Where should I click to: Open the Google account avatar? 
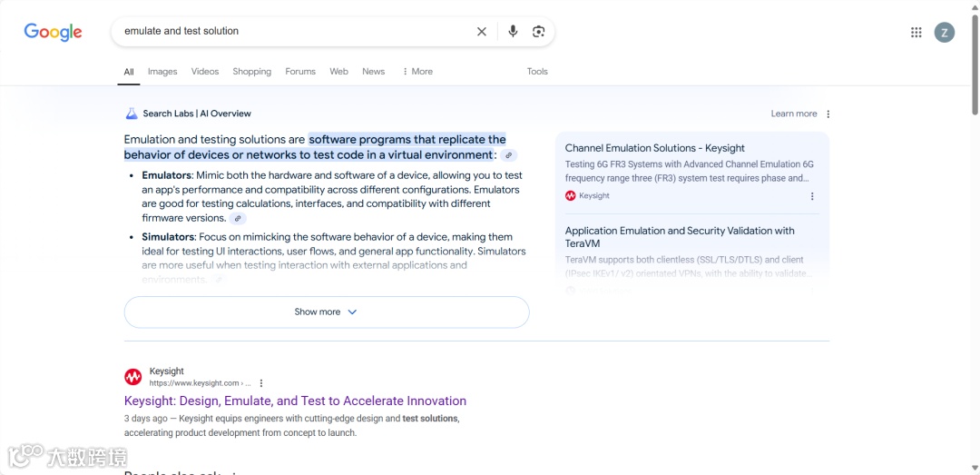[945, 33]
